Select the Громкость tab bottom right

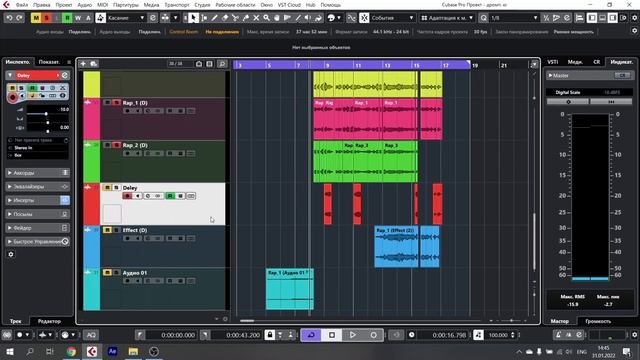point(598,321)
